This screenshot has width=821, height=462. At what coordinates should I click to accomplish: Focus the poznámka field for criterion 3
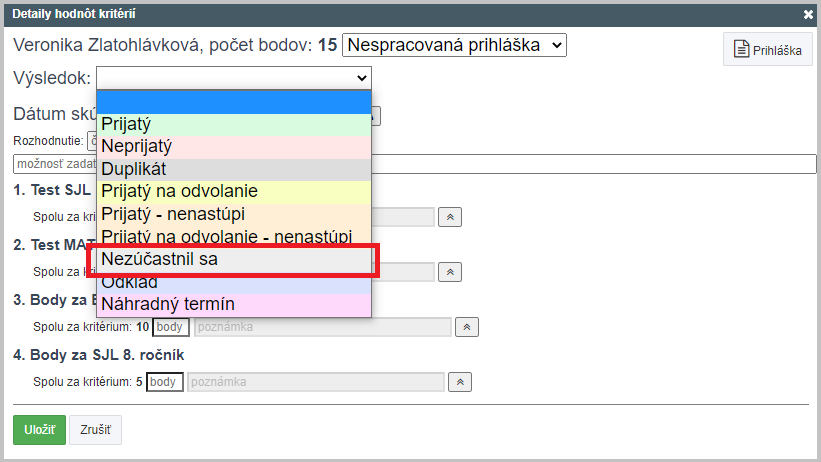click(323, 327)
